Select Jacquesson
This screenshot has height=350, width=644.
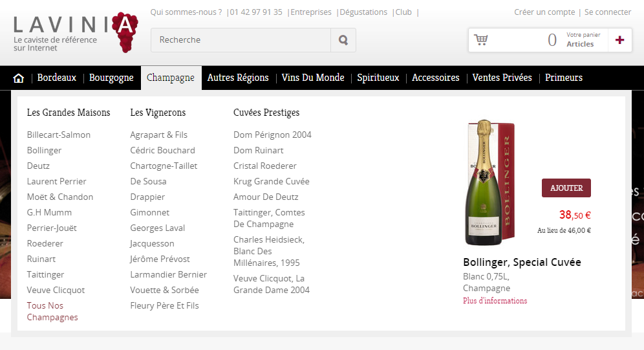[x=152, y=244]
